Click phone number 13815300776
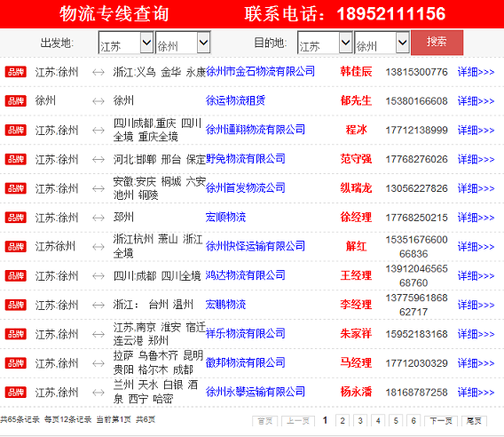Screen dimensions: 504x437 (x=416, y=72)
